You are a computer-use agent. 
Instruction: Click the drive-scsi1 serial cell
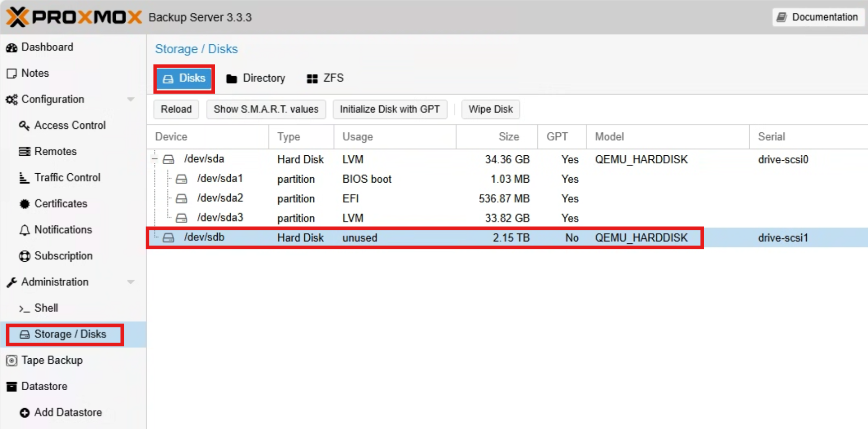783,238
